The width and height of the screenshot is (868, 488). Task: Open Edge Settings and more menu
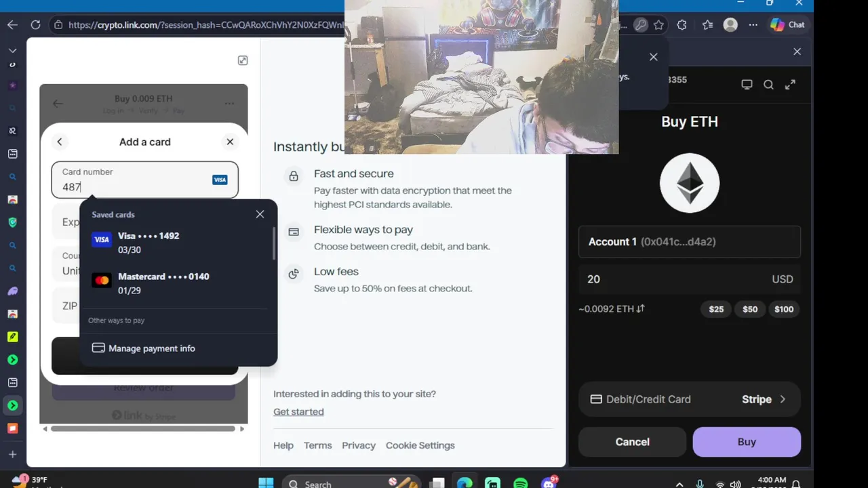tap(753, 25)
